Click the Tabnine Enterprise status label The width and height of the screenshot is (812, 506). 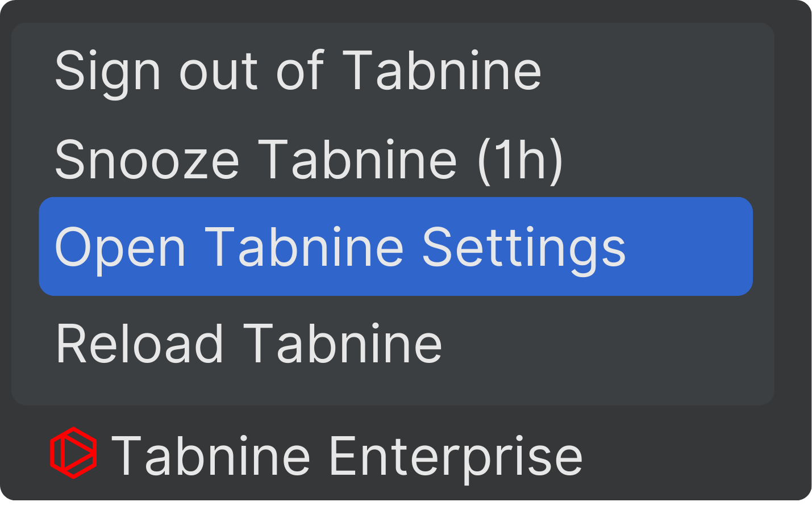pos(347,455)
